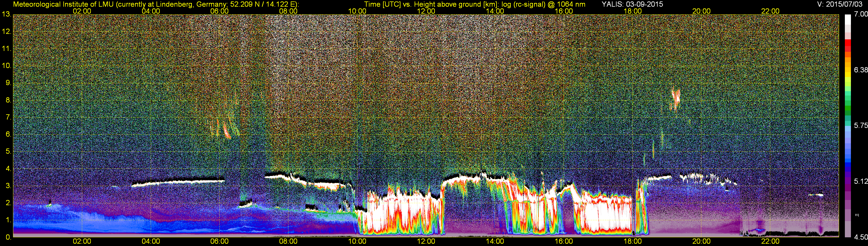Click the 5.12 colorbar scale value

(x=861, y=181)
